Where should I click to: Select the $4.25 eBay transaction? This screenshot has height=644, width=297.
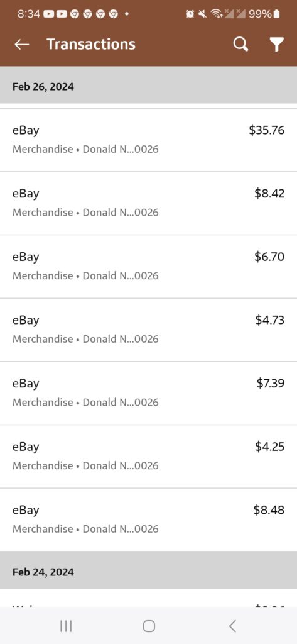tap(148, 457)
